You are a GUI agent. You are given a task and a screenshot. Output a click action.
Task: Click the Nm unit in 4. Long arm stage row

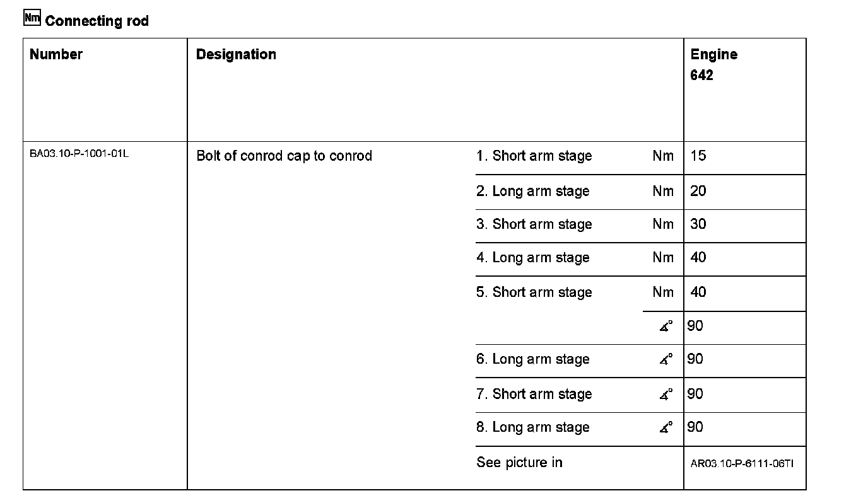(663, 258)
